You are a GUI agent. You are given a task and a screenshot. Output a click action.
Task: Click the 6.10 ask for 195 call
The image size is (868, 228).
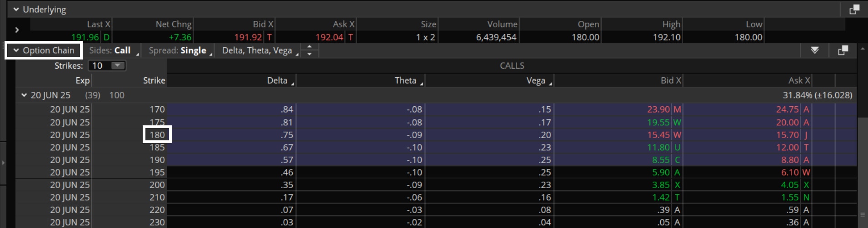pos(790,173)
